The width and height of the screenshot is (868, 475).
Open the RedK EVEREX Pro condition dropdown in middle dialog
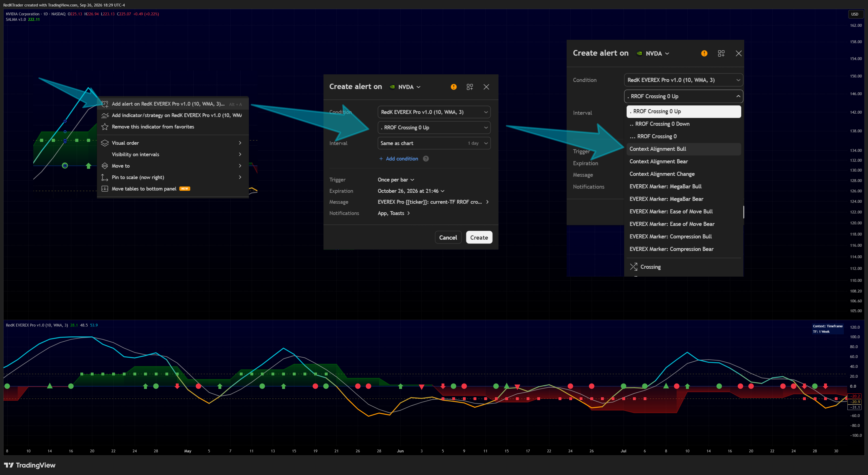(434, 112)
